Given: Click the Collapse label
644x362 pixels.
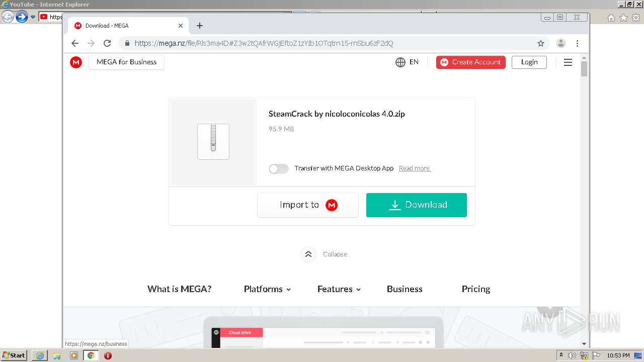Looking at the screenshot, I should [335, 254].
